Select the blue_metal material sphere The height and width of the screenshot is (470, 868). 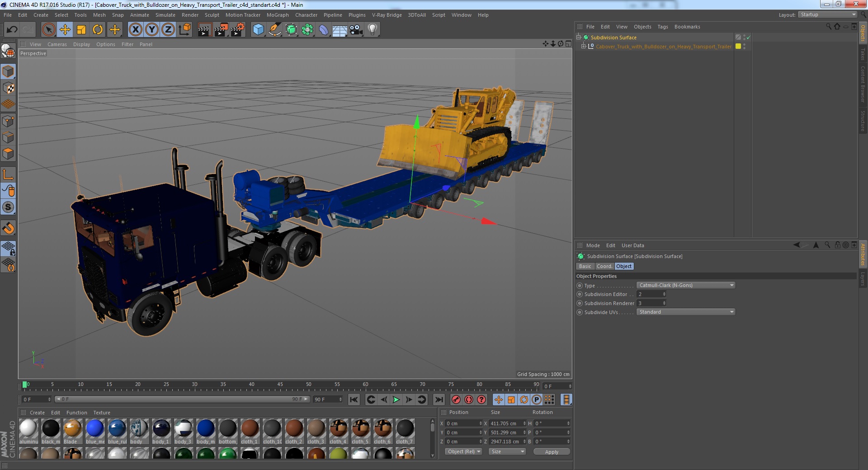pyautogui.click(x=95, y=428)
